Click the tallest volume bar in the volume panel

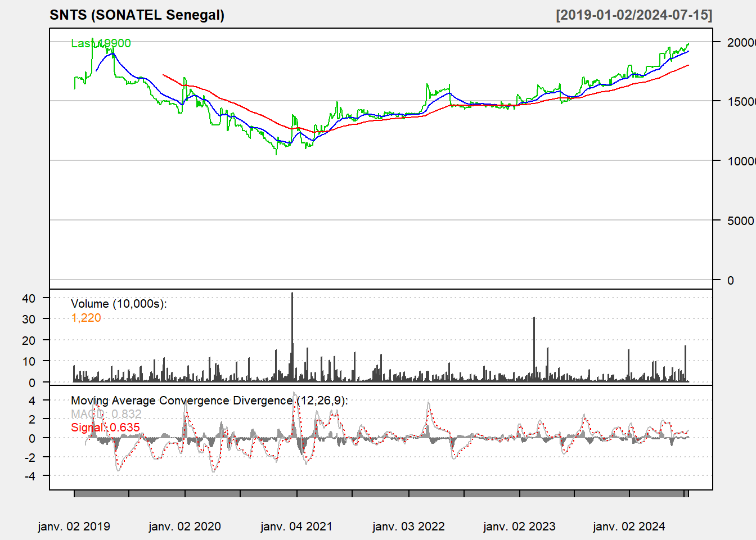[x=292, y=337]
